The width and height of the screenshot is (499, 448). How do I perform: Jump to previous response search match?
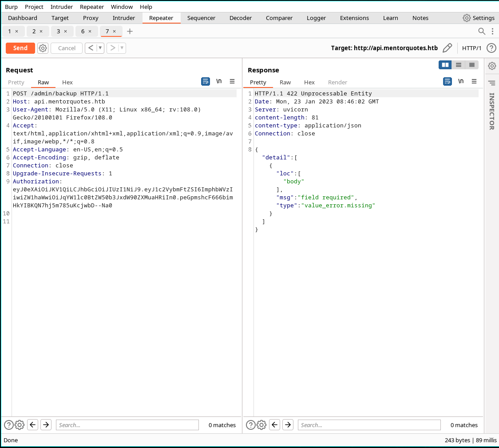pyautogui.click(x=274, y=425)
